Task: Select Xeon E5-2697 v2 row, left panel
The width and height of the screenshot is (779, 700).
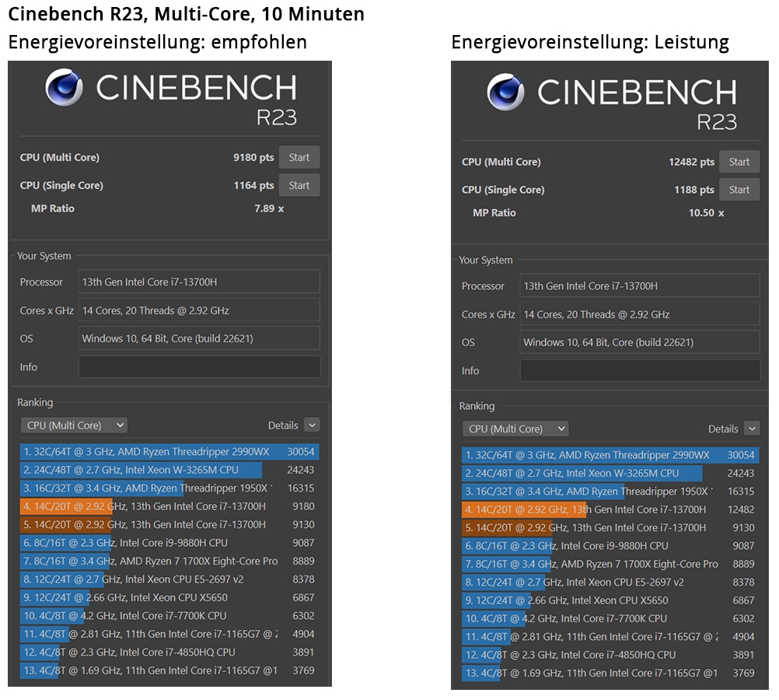Action: pyautogui.click(x=170, y=579)
